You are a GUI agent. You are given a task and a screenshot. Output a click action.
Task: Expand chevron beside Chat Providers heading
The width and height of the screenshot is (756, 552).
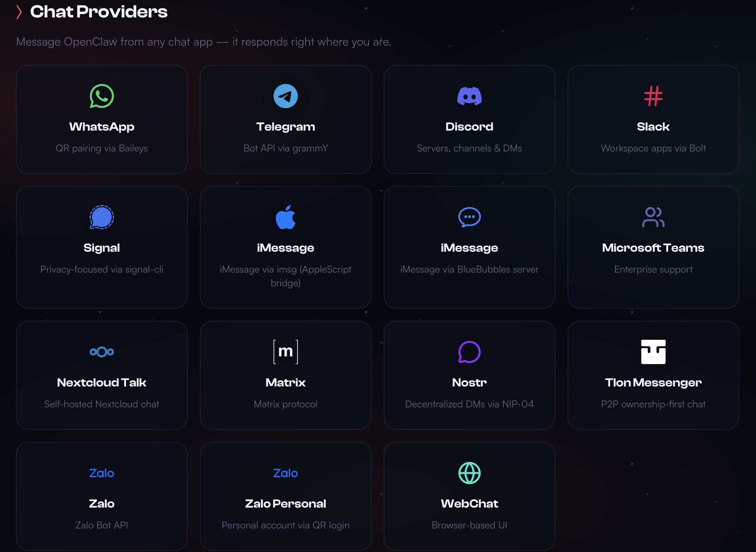(x=19, y=12)
